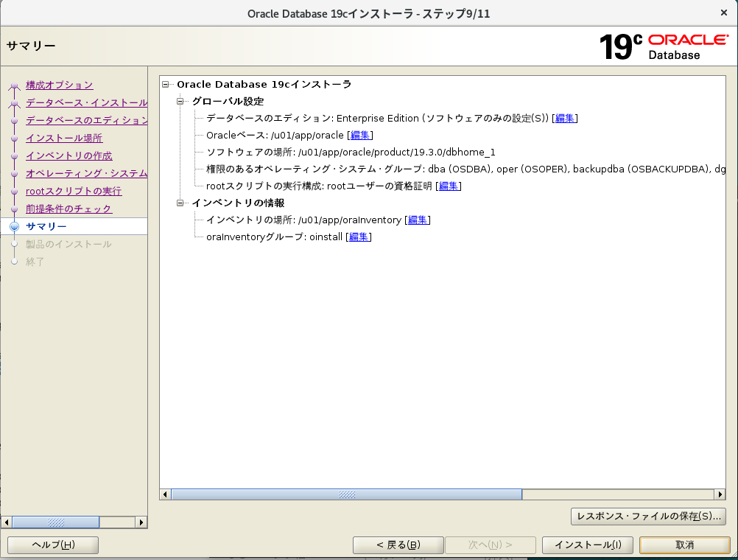Image resolution: width=738 pixels, height=560 pixels.
Task: Open ヘルプ help button
Action: point(53,545)
